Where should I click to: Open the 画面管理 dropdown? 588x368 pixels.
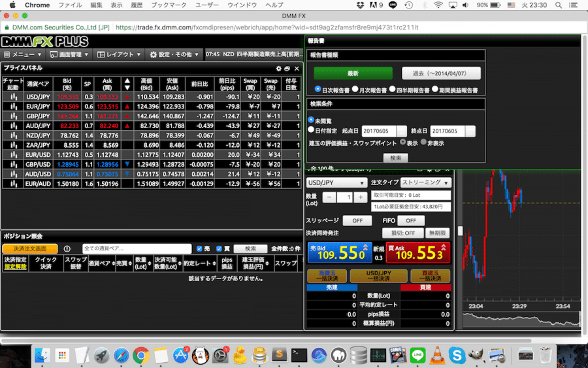[69, 54]
